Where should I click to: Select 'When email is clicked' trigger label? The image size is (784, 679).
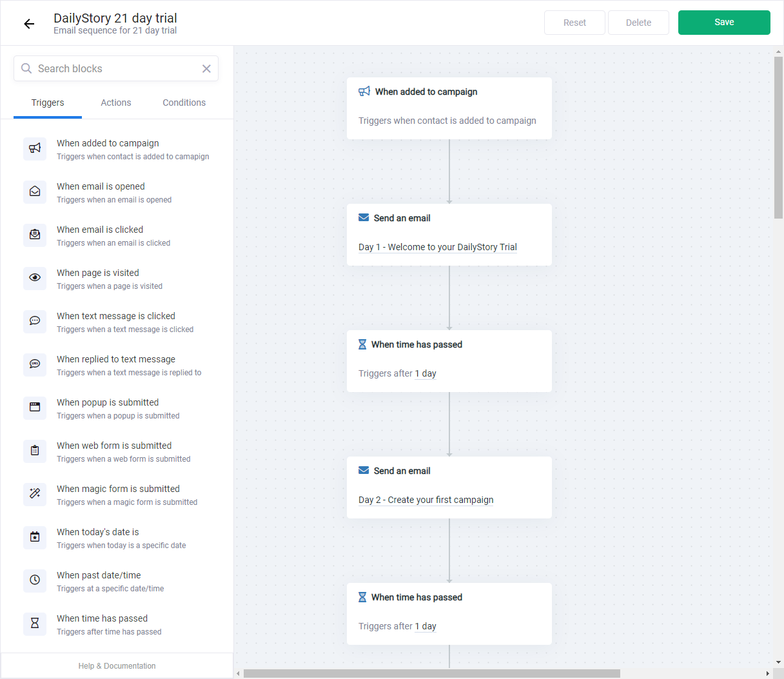click(x=100, y=230)
